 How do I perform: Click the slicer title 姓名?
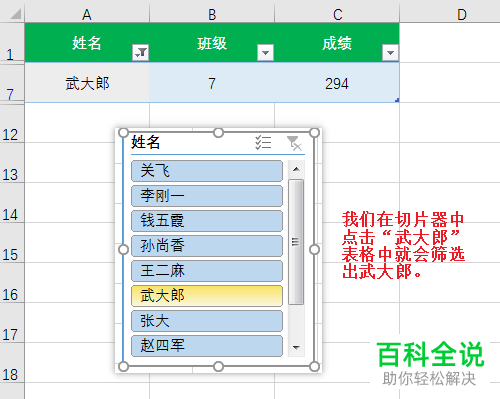[146, 142]
